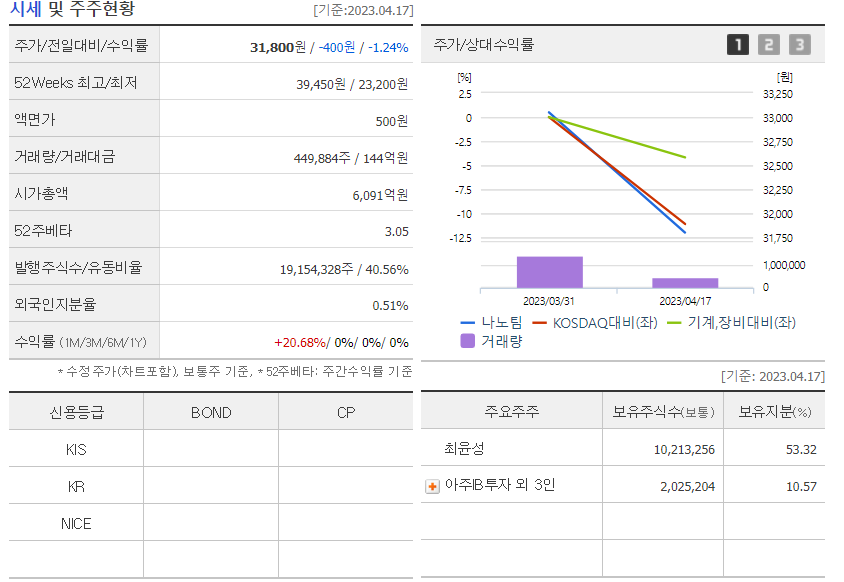Click the CP column header
The image size is (844, 582).
pos(346,412)
